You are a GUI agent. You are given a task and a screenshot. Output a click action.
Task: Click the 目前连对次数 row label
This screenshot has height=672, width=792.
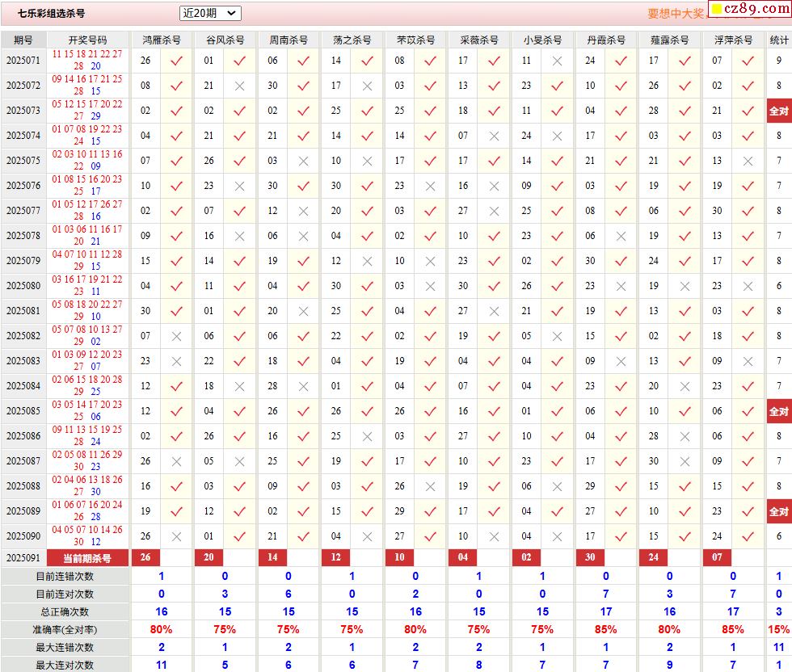[65, 594]
